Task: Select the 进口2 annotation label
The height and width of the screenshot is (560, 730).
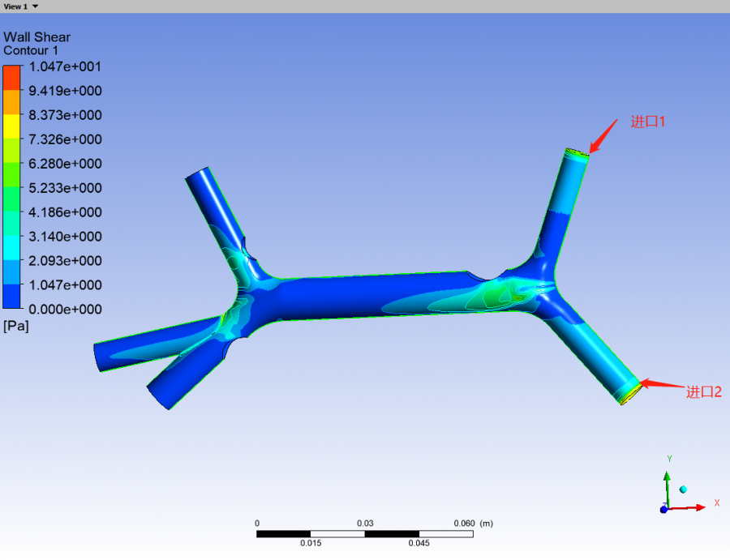Action: click(x=704, y=392)
